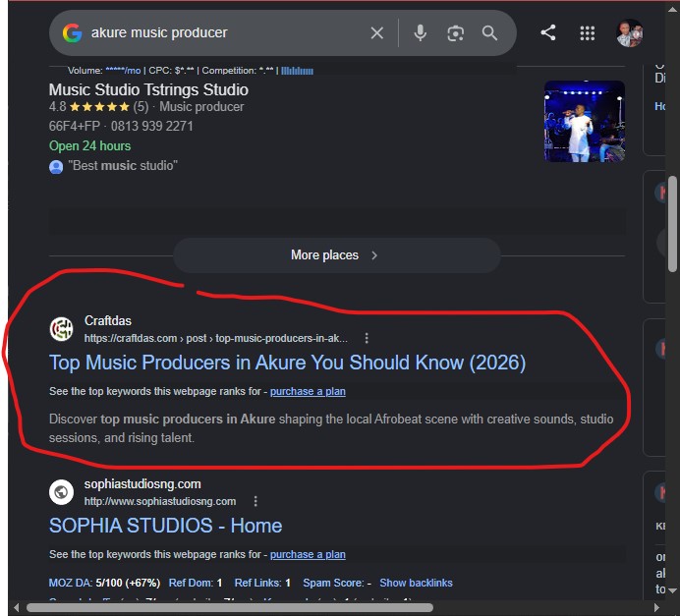The height and width of the screenshot is (616, 680).
Task: Go to Google home via logo
Action: tap(72, 33)
